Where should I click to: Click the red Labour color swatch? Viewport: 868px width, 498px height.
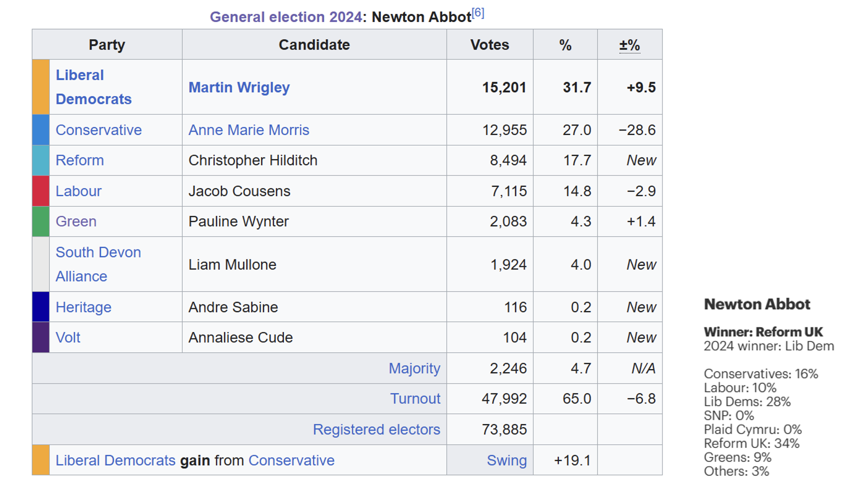click(41, 191)
